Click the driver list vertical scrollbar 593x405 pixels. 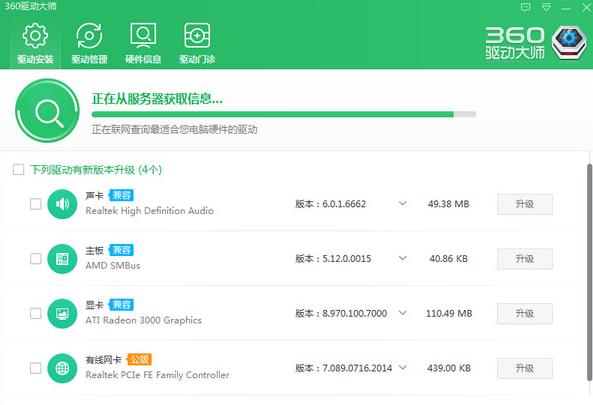point(589,272)
